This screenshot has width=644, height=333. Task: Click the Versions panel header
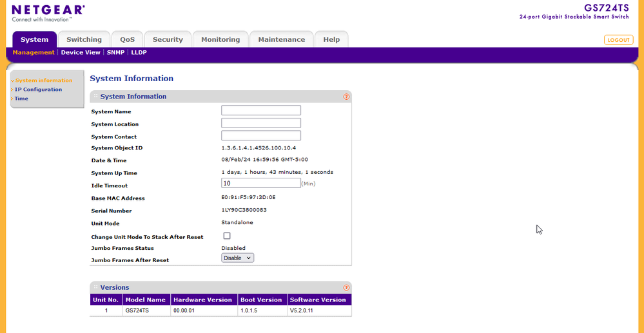point(220,287)
